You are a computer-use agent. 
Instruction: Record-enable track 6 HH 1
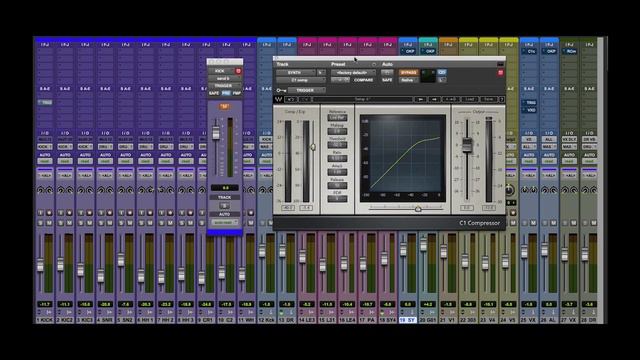coord(150,213)
